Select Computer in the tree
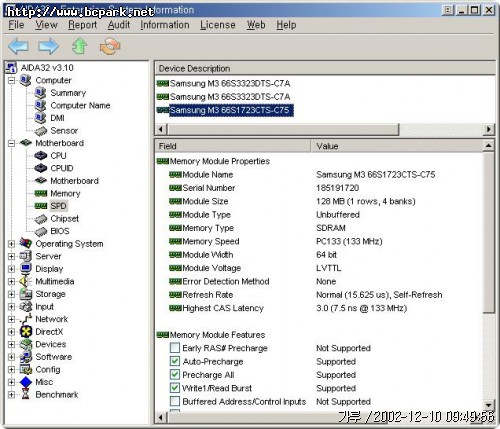This screenshot has width=500, height=429. 53,80
